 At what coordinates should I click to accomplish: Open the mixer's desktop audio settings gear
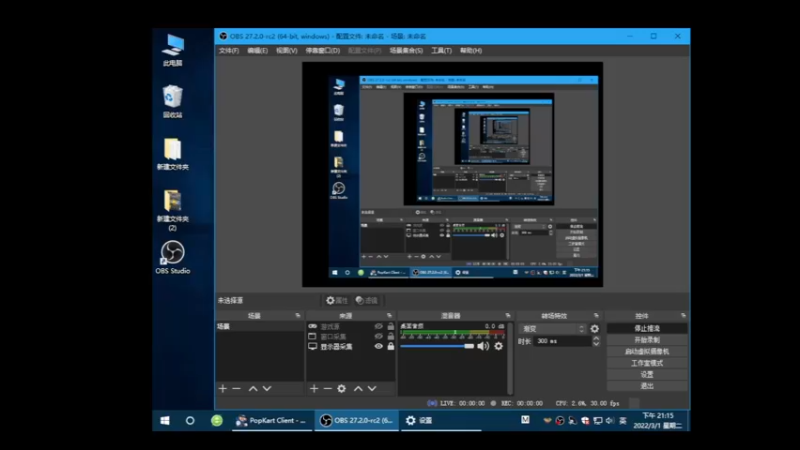pyautogui.click(x=498, y=346)
